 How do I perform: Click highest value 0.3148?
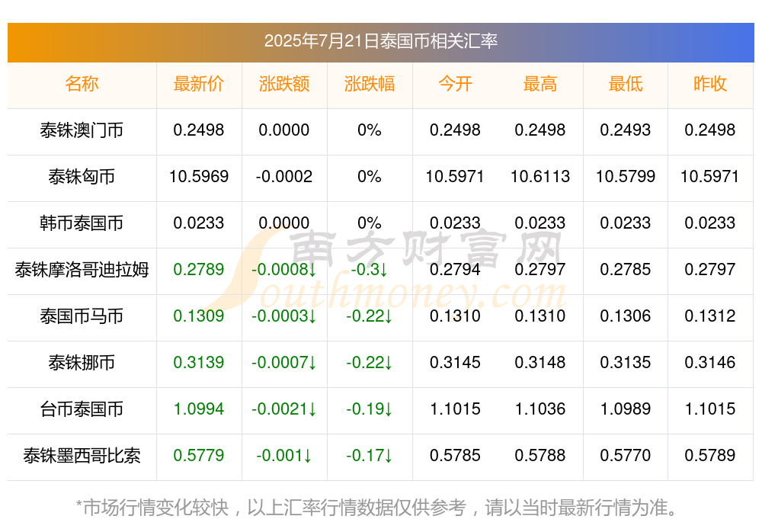[x=540, y=363]
